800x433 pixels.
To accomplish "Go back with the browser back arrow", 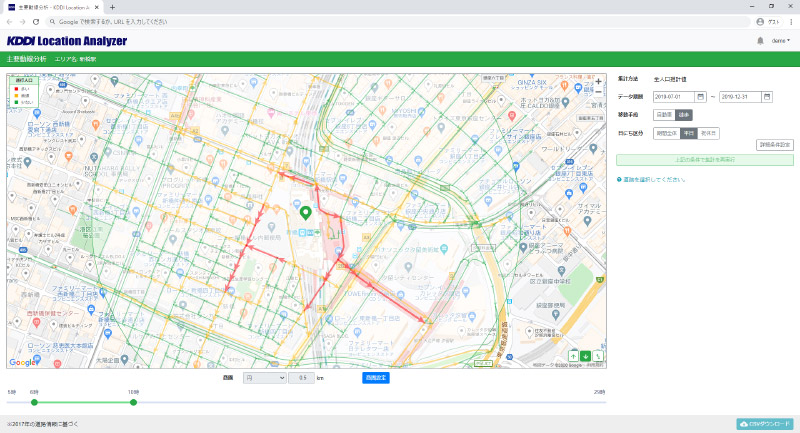I will click(x=9, y=22).
